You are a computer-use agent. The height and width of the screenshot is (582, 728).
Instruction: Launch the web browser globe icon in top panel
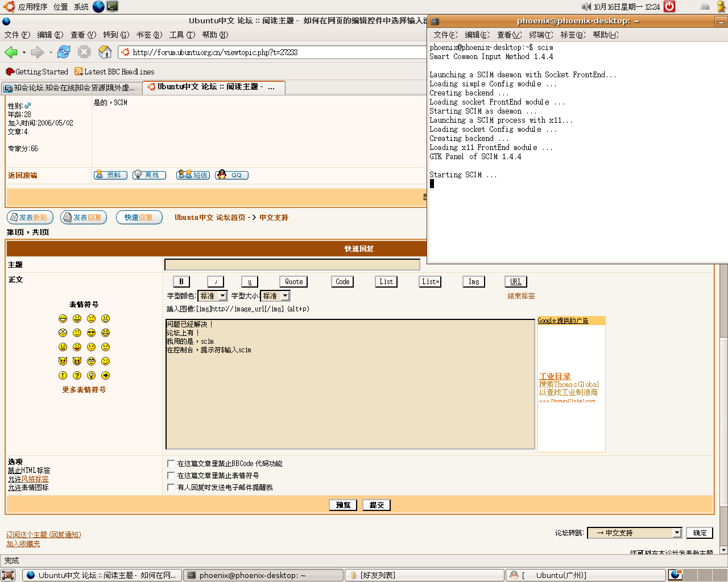[x=98, y=7]
